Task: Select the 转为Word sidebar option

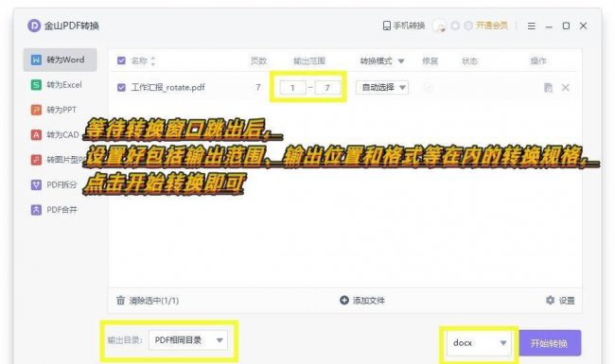Action: coord(60,60)
